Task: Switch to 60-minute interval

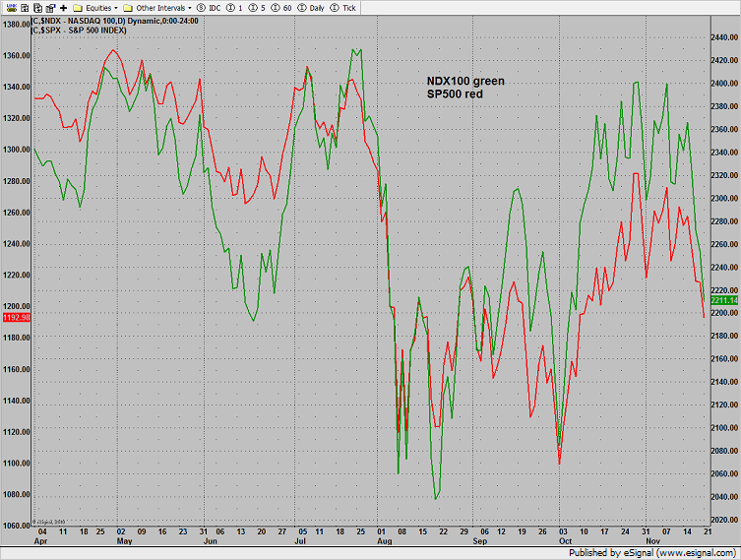Action: [282, 7]
